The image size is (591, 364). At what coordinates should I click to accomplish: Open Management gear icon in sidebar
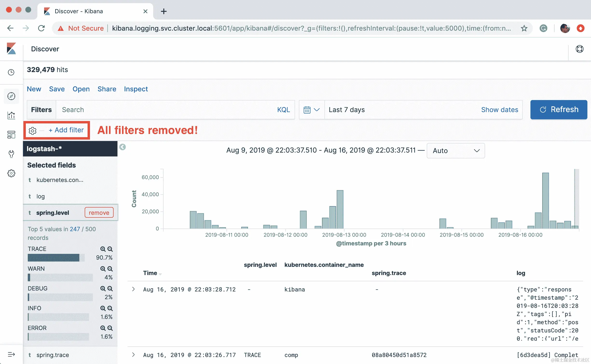(x=11, y=173)
